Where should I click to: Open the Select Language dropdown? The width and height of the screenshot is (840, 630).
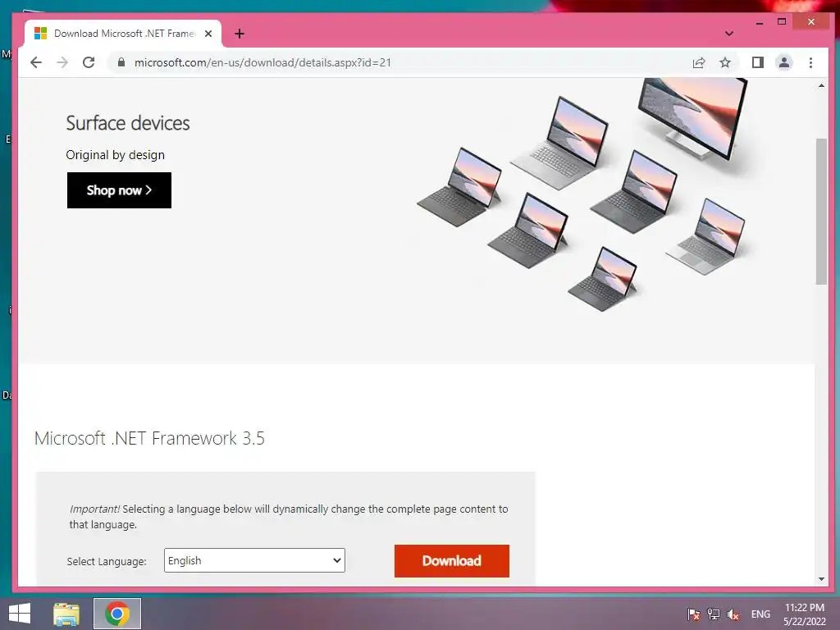(x=254, y=560)
